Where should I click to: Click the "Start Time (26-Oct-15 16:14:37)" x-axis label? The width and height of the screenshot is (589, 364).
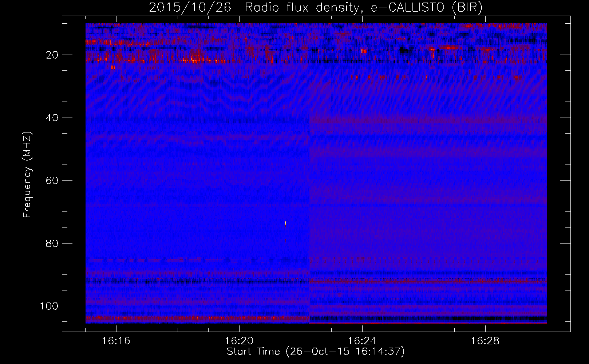coord(316,352)
